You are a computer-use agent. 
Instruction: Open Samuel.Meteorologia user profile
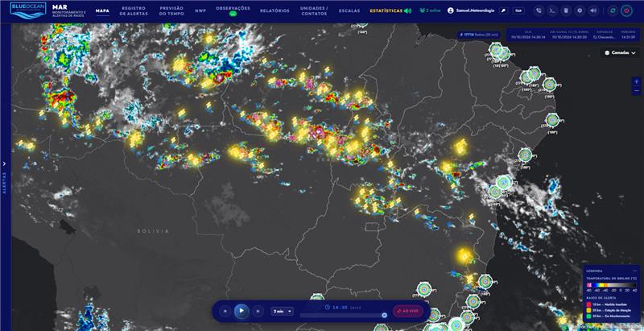coord(471,10)
